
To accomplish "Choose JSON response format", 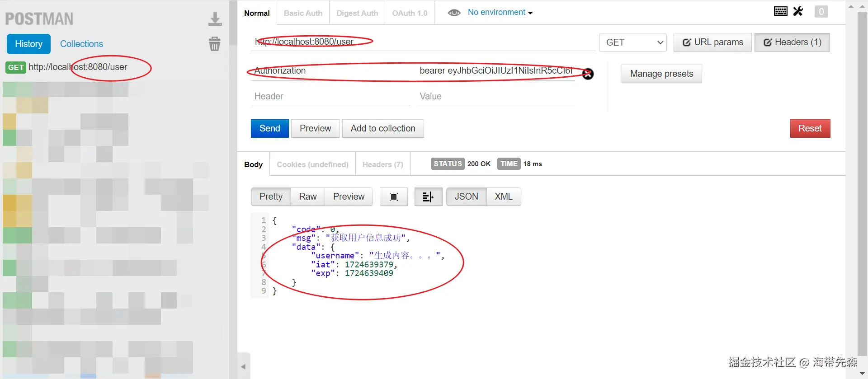I will pos(466,197).
